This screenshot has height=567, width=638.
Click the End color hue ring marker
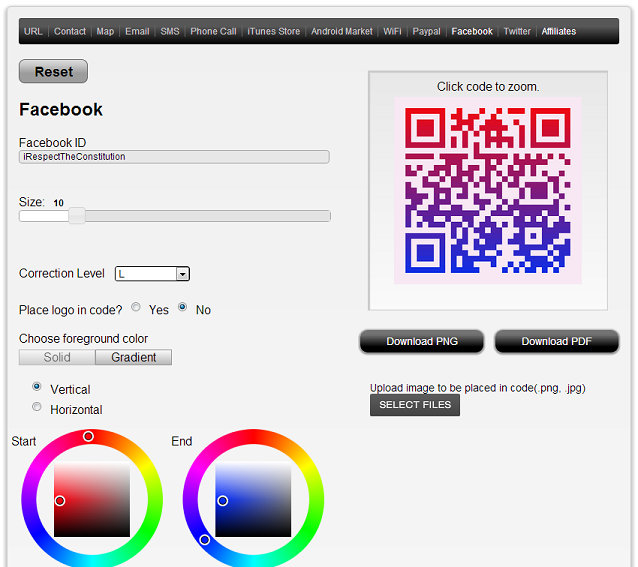(x=205, y=540)
